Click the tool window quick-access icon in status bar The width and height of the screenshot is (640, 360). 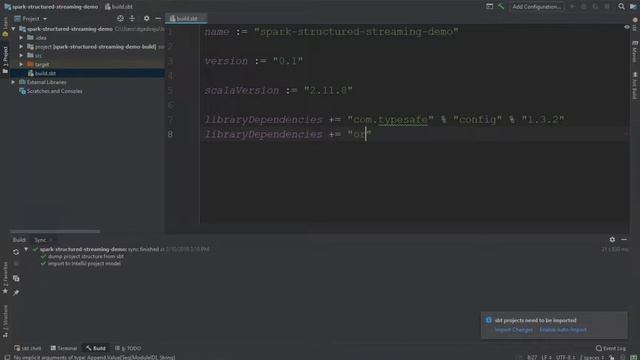click(7, 357)
